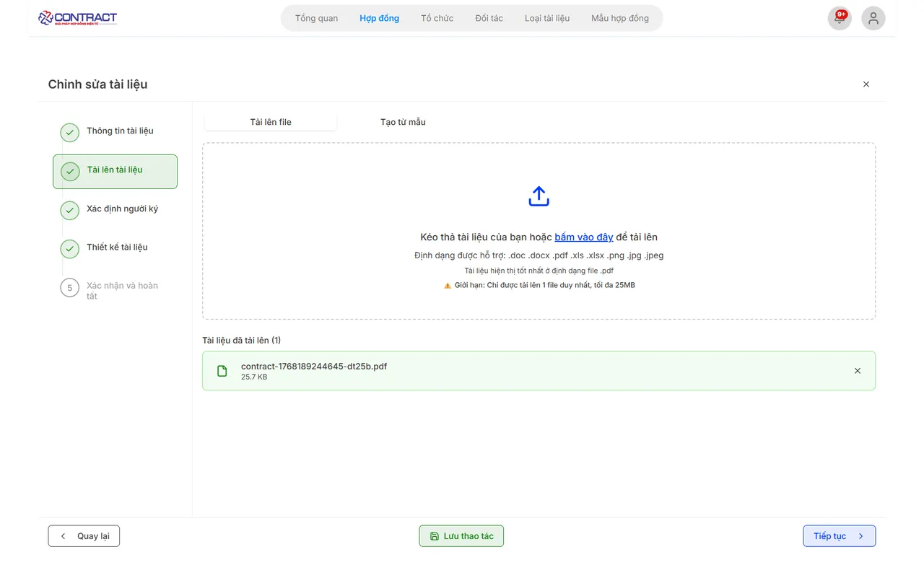Screen dimensions: 924x578
Task: Click the uploaded PDF document icon
Action: 222,371
